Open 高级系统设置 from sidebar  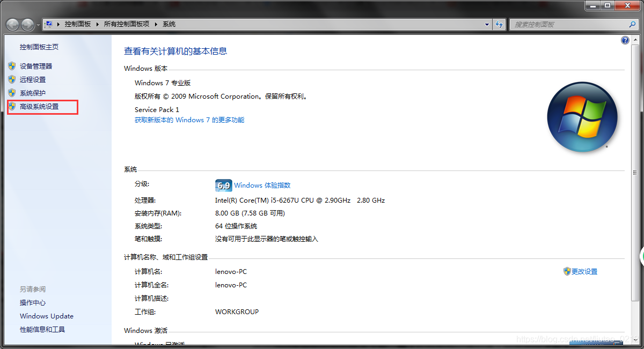pos(39,107)
